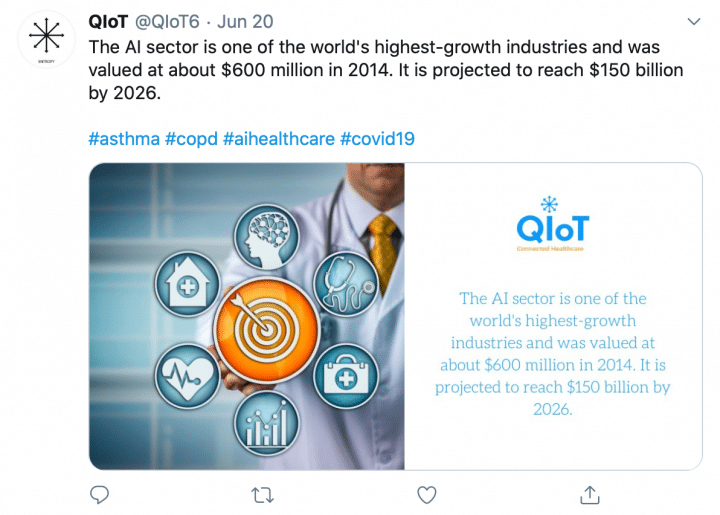Retweet this QIoT tweet
The width and height of the screenshot is (720, 515).
tap(263, 494)
